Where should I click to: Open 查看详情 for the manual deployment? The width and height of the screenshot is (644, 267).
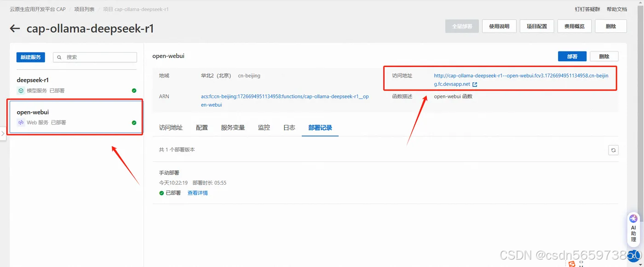point(198,193)
